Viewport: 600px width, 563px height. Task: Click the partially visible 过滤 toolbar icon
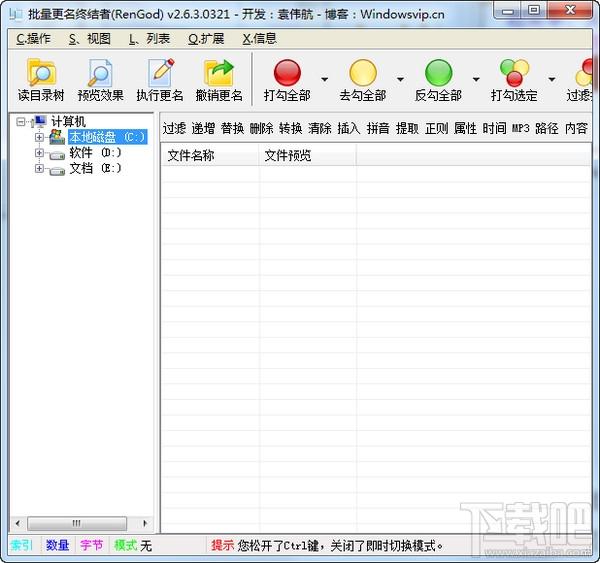[x=584, y=72]
